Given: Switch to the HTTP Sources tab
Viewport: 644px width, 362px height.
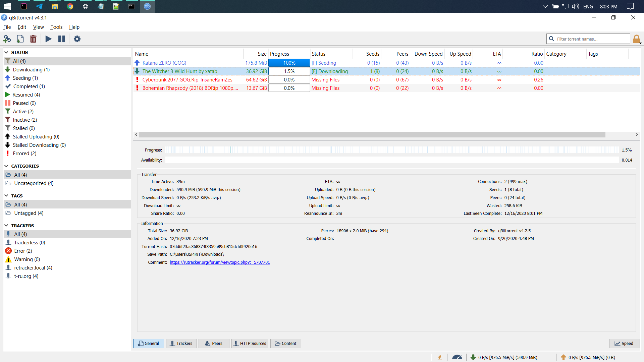Looking at the screenshot, I should pyautogui.click(x=250, y=343).
